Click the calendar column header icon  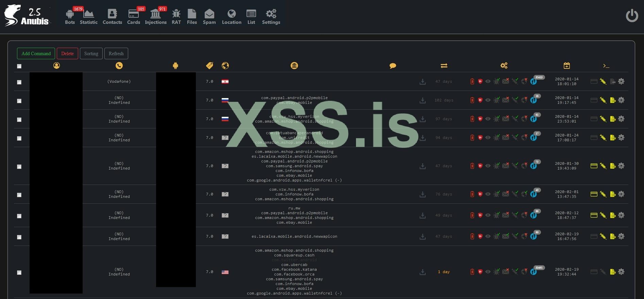566,65
